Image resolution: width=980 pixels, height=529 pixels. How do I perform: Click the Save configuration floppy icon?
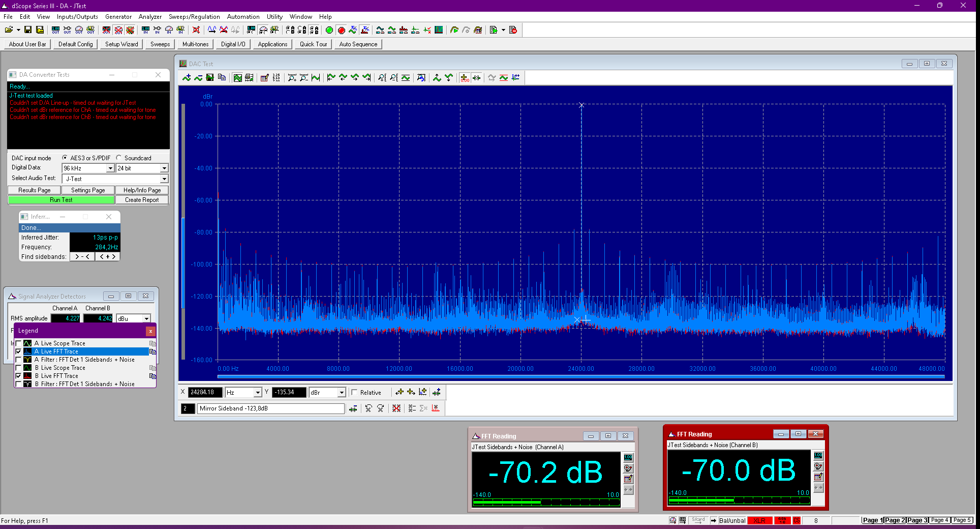[28, 30]
